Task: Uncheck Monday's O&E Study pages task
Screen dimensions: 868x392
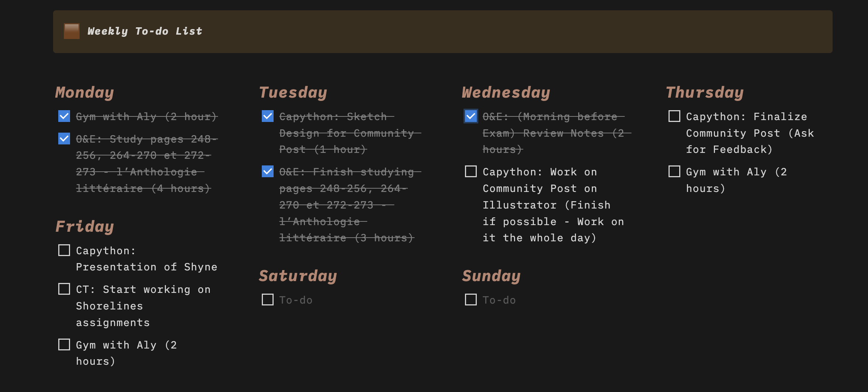Action: coord(64,139)
